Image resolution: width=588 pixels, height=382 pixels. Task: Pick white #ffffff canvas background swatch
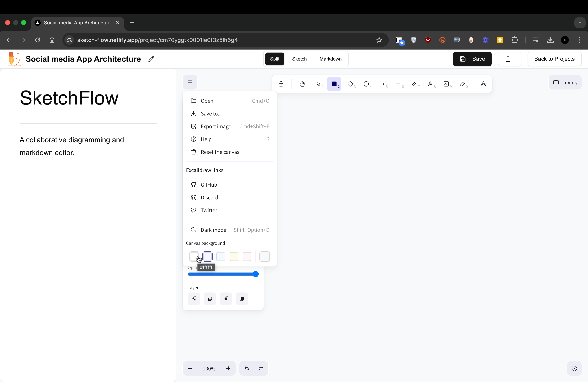coord(194,256)
